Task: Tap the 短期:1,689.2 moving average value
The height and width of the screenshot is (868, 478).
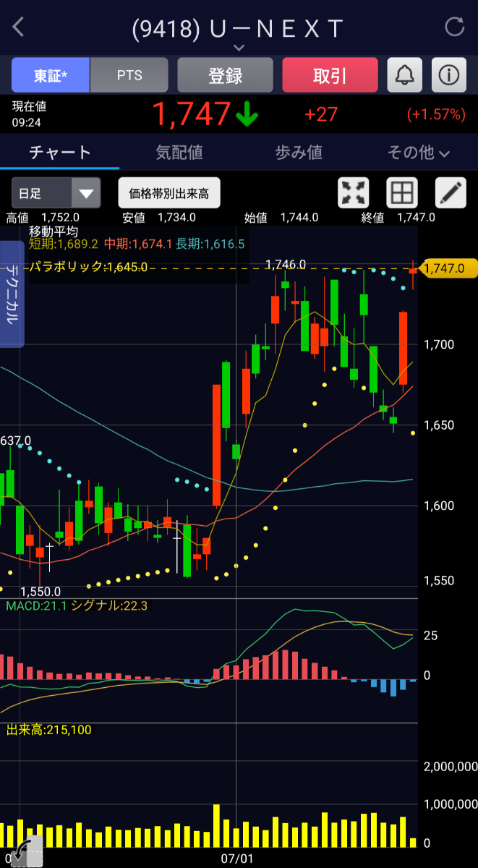Action: point(64,244)
